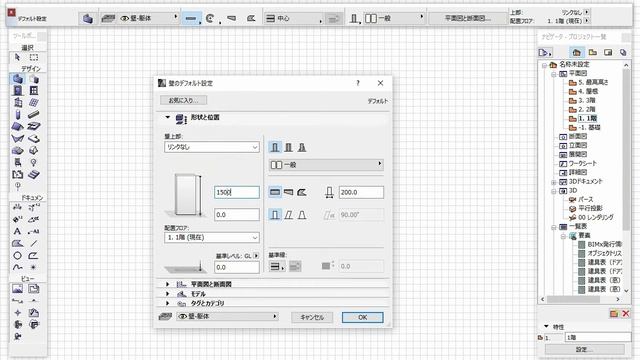Select straight wall structure in dialog
Screen dimensions: 640x360
(275, 147)
